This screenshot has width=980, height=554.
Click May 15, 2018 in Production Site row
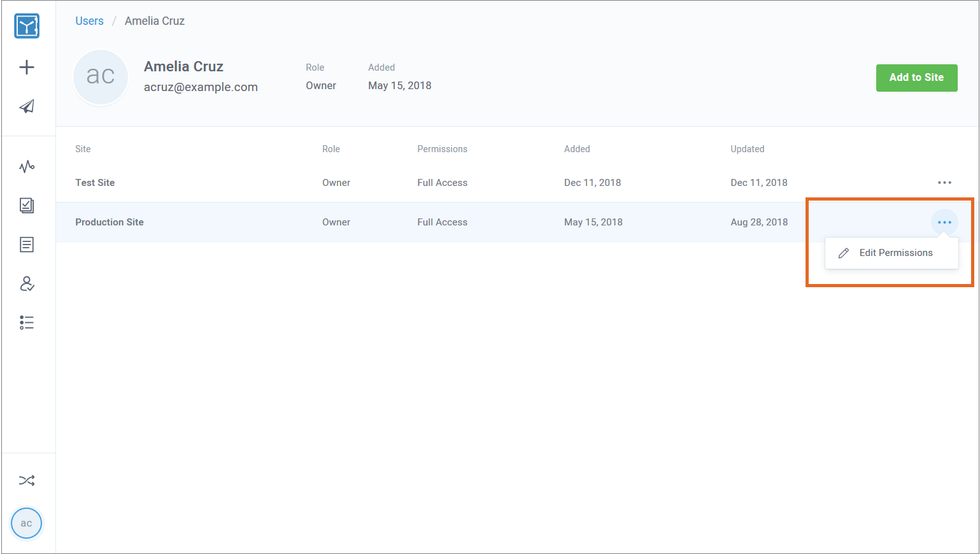pyautogui.click(x=593, y=222)
